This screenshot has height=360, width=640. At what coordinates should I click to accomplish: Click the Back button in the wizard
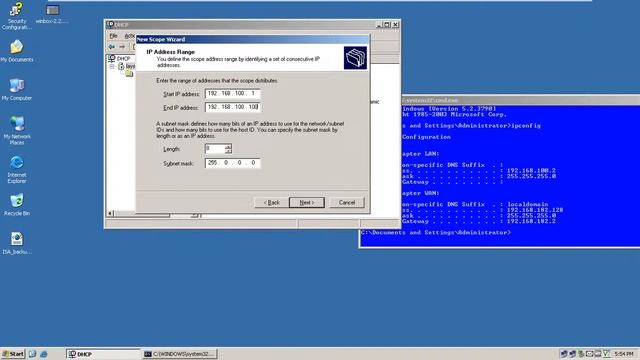click(x=271, y=202)
